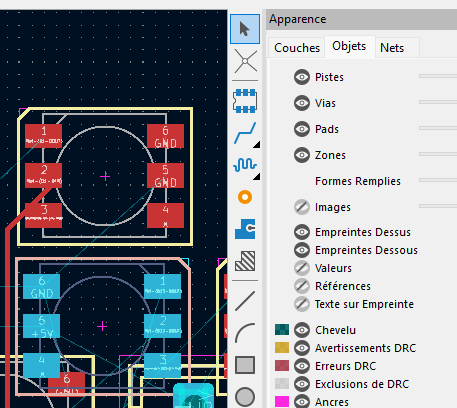
Task: Open the Nets tab
Action: tap(392, 48)
